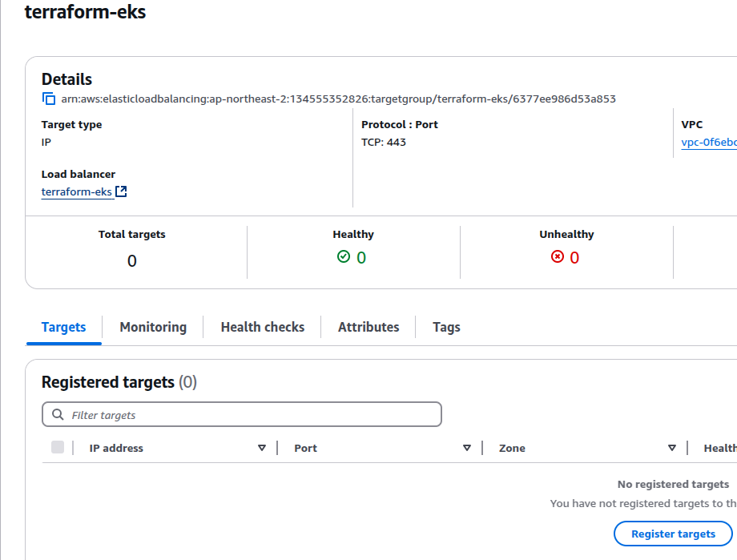
Task: Click the Unhealthy count 0
Action: coord(574,257)
